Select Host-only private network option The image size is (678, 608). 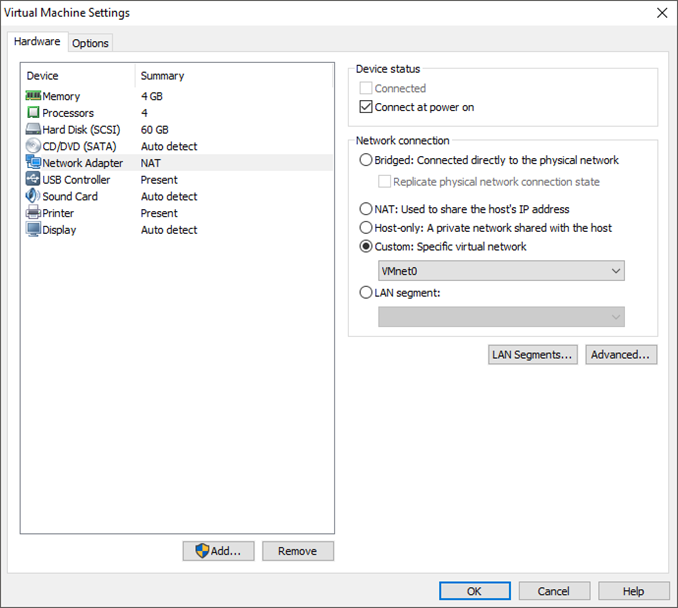(x=366, y=228)
